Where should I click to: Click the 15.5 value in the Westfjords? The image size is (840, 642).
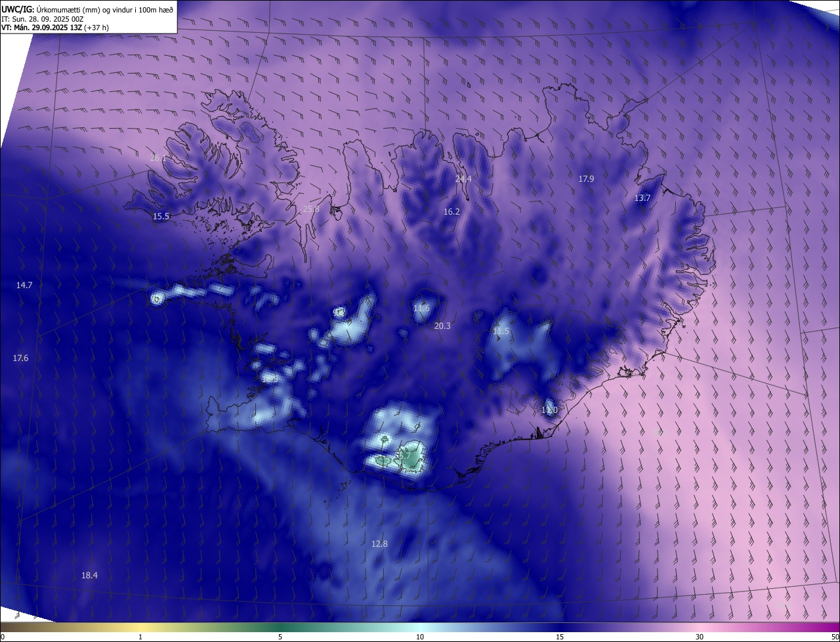(161, 216)
